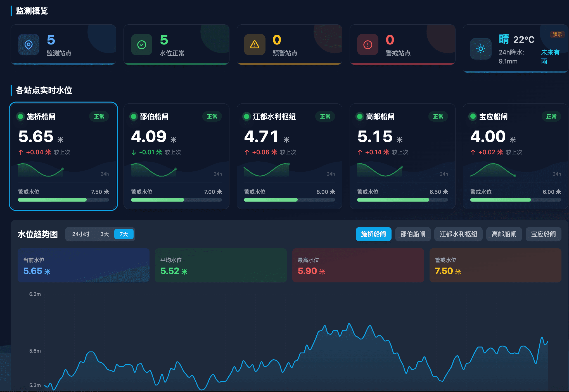
Task: Click the location pin monitoring stations icon
Action: point(29,45)
